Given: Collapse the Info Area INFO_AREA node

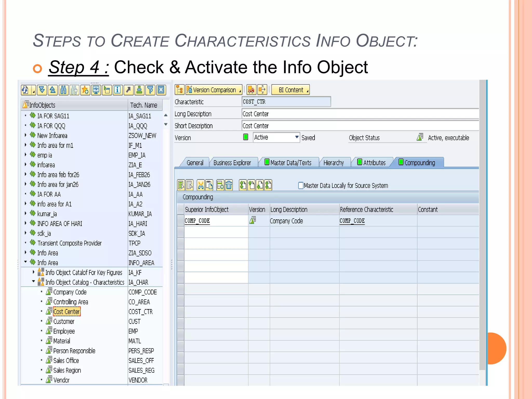Looking at the screenshot, I should [x=25, y=262].
